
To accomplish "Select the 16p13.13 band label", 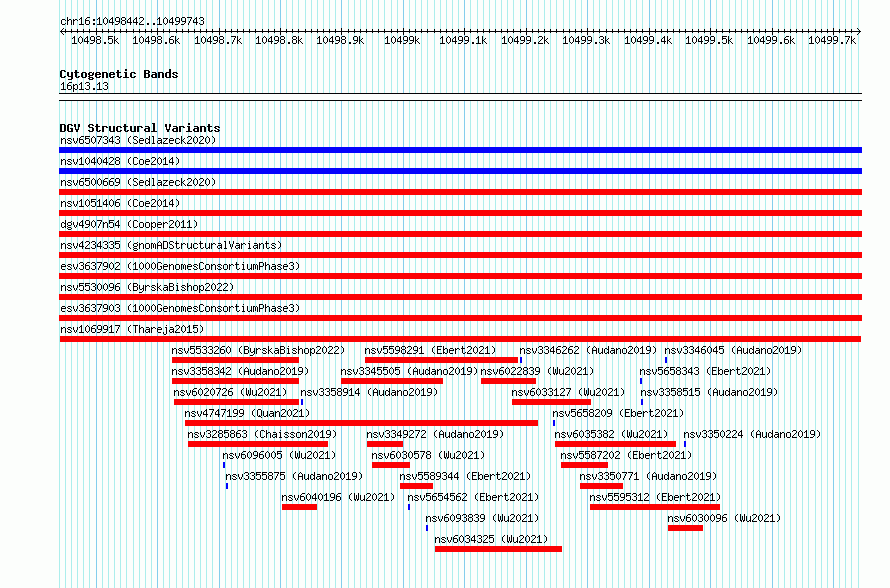I will click(x=84, y=86).
